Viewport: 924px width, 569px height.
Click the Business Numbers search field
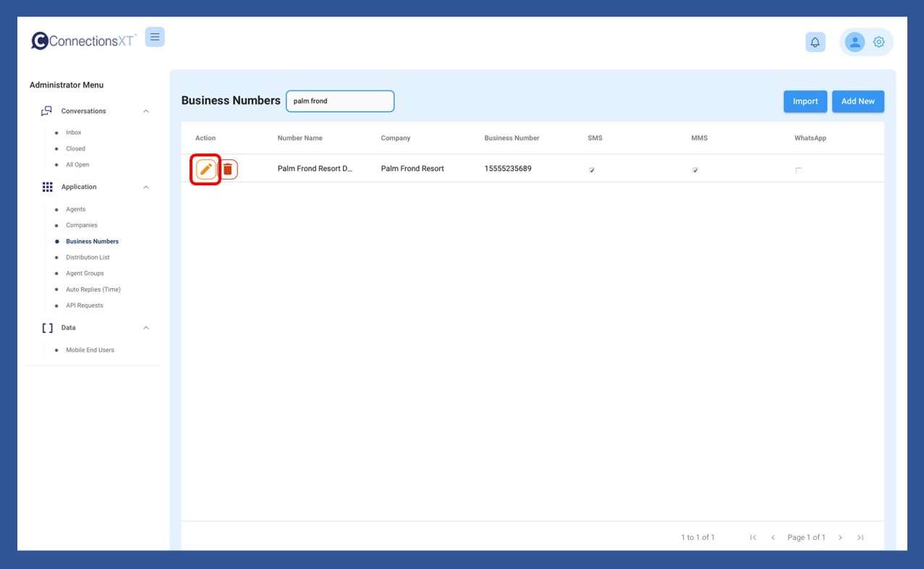point(340,101)
